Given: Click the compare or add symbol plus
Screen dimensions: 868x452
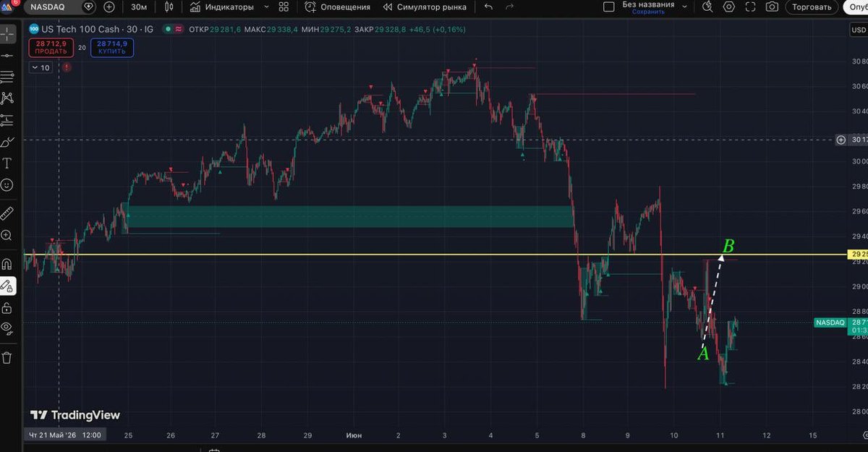Looking at the screenshot, I should [x=109, y=7].
